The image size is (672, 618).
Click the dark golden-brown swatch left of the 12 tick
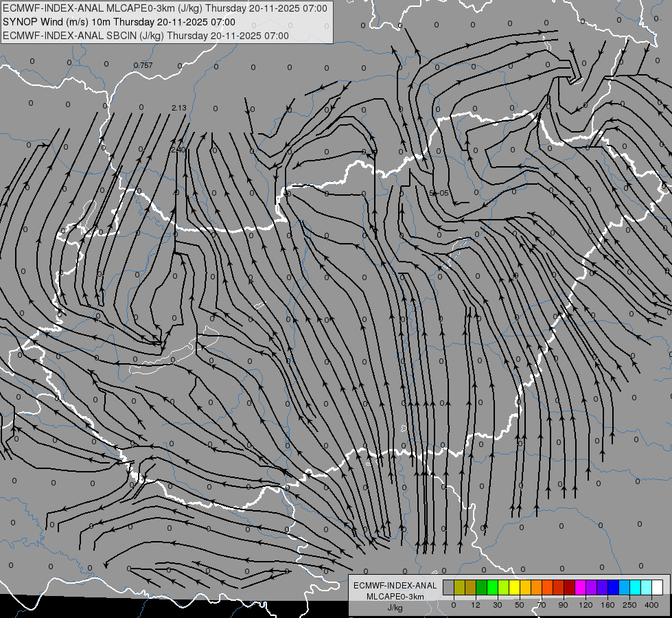(471, 587)
